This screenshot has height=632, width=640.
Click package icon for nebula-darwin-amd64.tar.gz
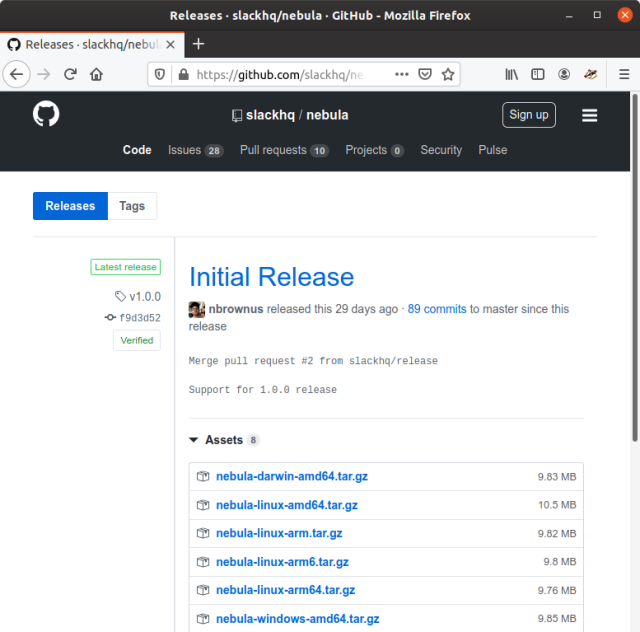pos(203,476)
